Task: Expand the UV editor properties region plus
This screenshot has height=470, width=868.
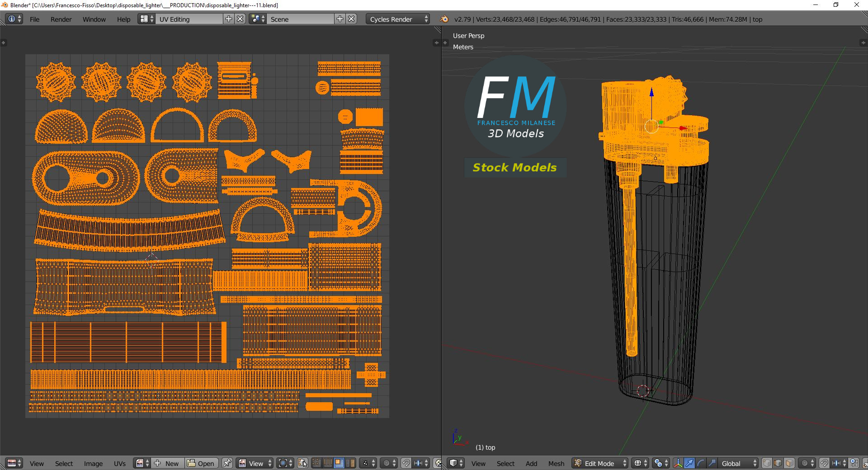Action: 436,42
